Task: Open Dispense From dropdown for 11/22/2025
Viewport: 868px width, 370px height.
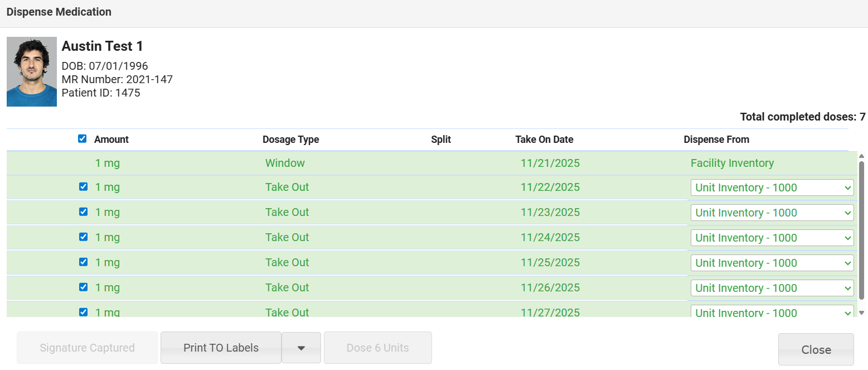Action: coord(772,188)
